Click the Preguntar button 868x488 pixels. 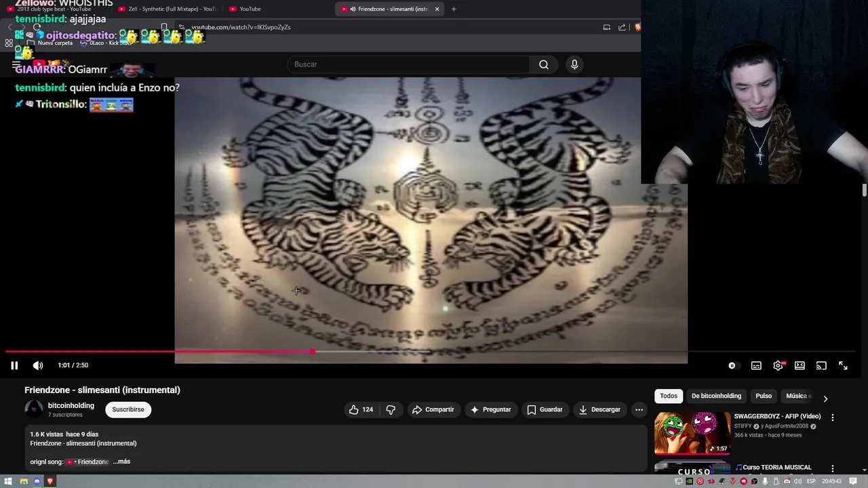(x=490, y=409)
